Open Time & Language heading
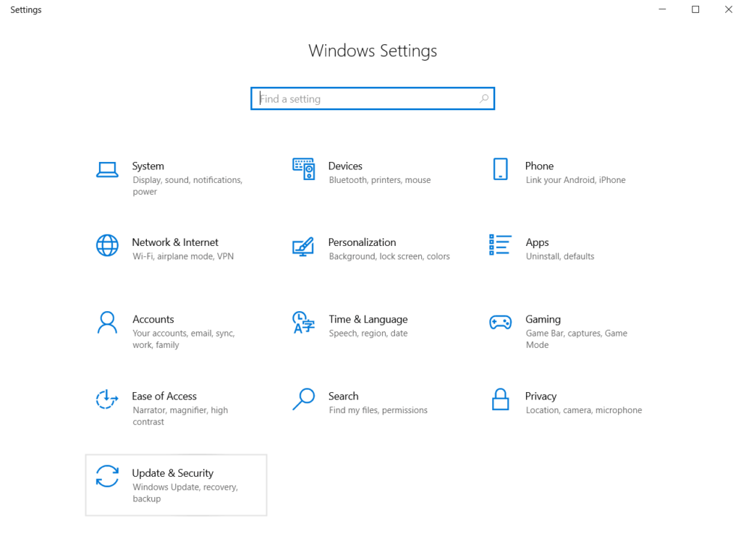This screenshot has height=560, width=741. pos(368,320)
